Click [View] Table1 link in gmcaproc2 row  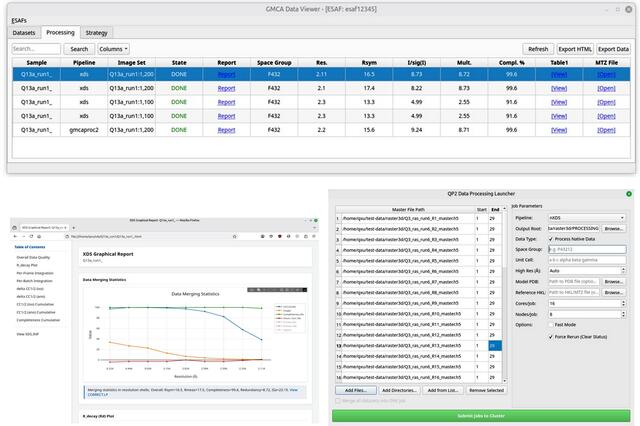(x=559, y=130)
